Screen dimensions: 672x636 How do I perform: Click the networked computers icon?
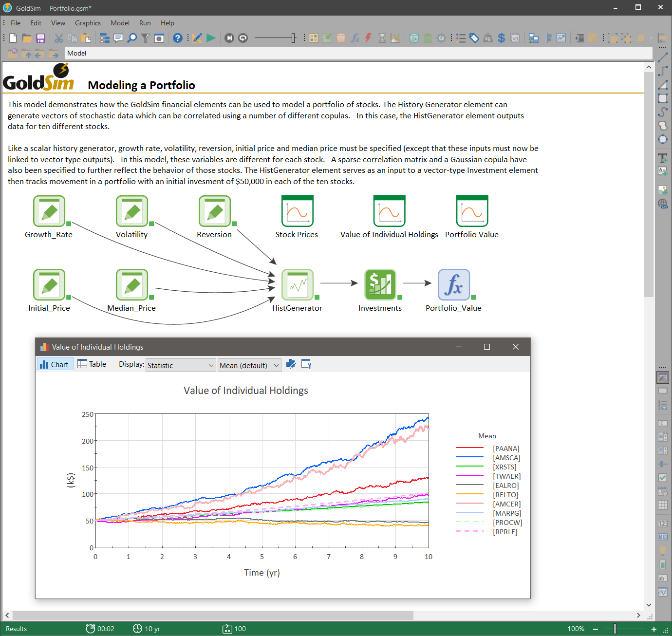coord(534,38)
